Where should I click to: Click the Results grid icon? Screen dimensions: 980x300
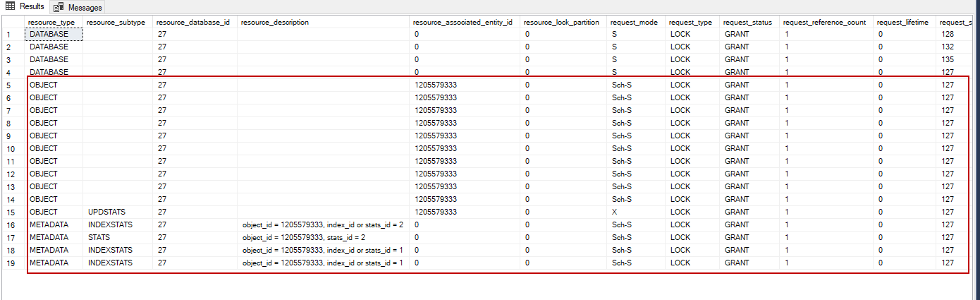coord(11,7)
